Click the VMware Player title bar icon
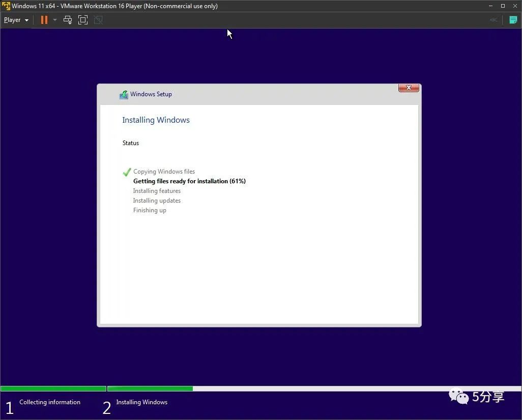 (6, 6)
